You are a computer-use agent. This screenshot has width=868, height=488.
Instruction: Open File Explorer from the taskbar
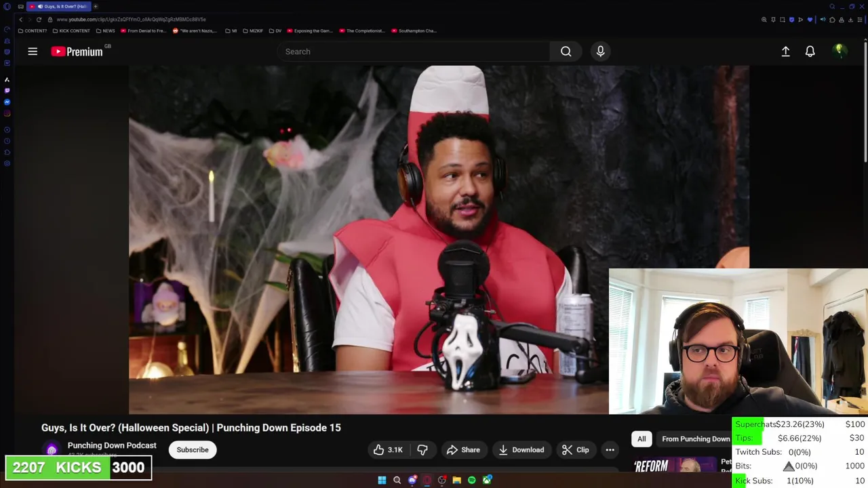(x=457, y=480)
